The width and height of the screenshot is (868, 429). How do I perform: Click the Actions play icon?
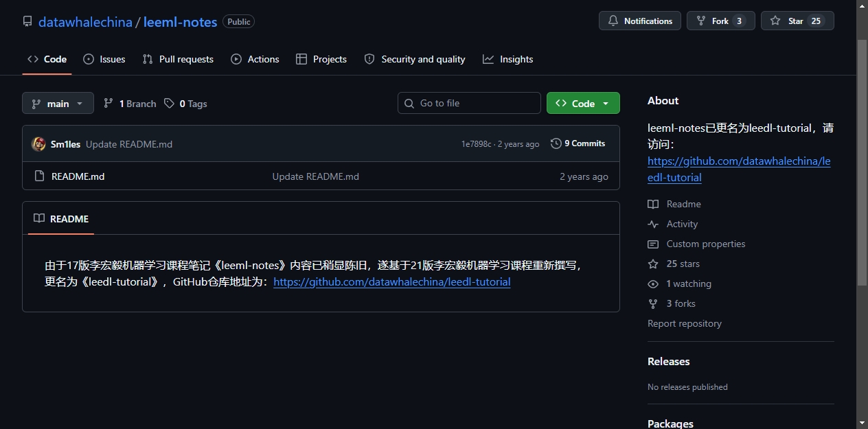[236, 59]
